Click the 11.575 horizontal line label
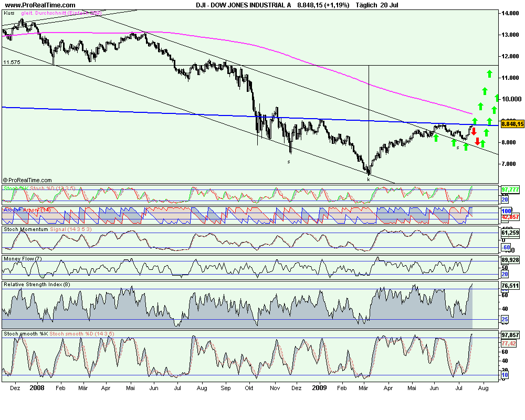The image size is (525, 420). [12, 62]
